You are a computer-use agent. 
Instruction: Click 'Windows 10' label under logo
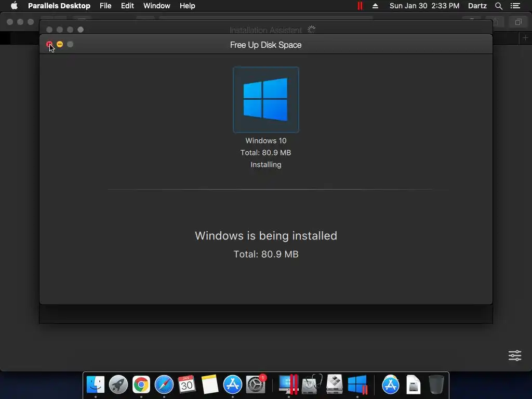(x=266, y=140)
